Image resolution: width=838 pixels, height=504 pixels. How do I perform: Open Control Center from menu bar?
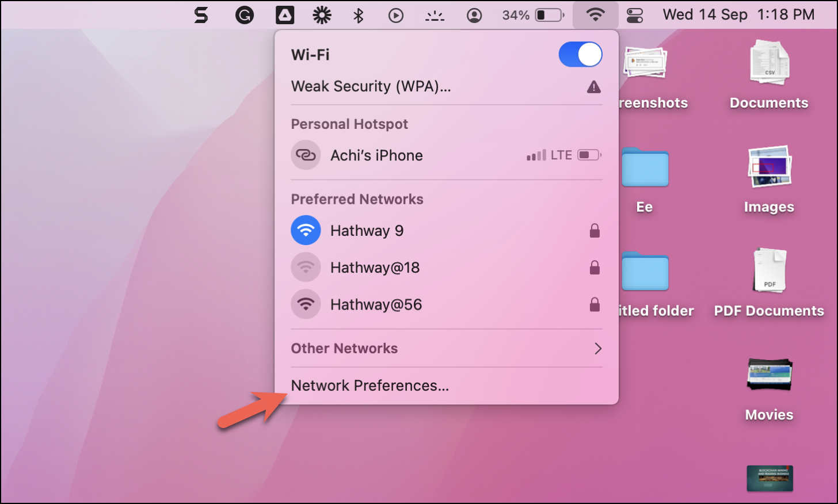pyautogui.click(x=635, y=15)
